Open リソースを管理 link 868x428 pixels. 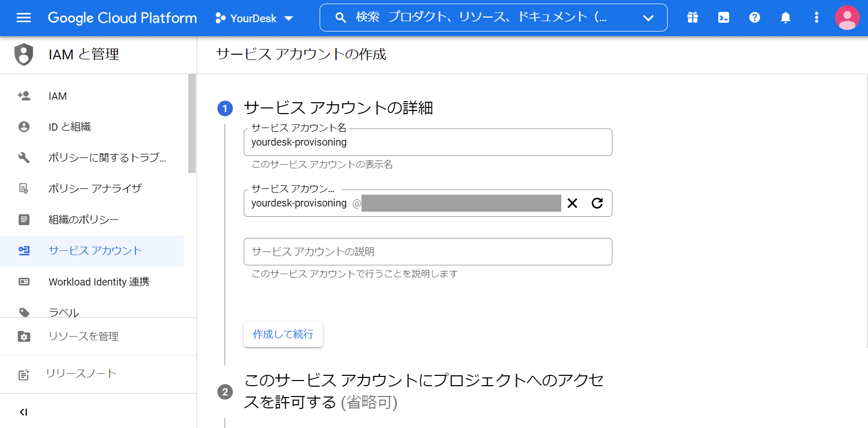[x=84, y=337]
